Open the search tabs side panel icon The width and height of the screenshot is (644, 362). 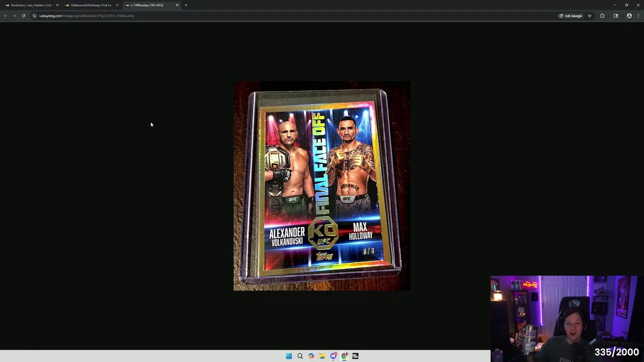[x=616, y=16]
